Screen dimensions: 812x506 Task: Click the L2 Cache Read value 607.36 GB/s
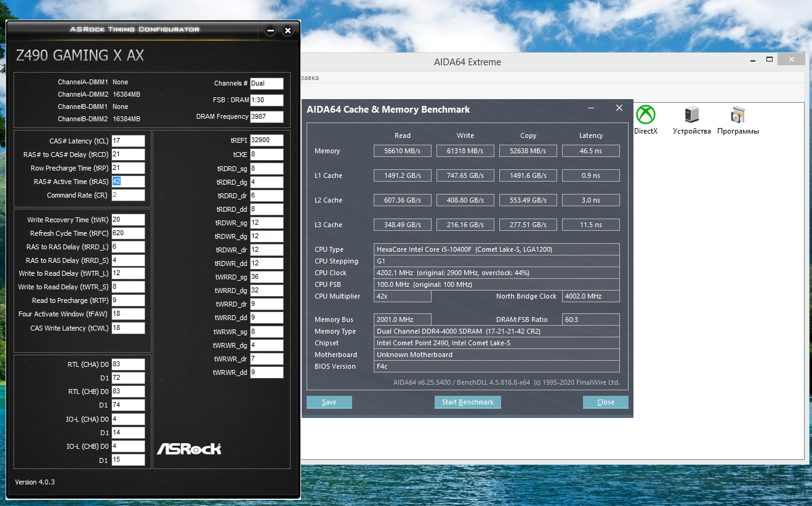click(403, 200)
